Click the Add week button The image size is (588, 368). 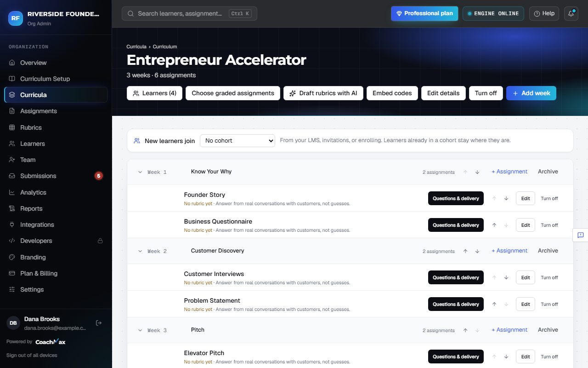pos(531,93)
